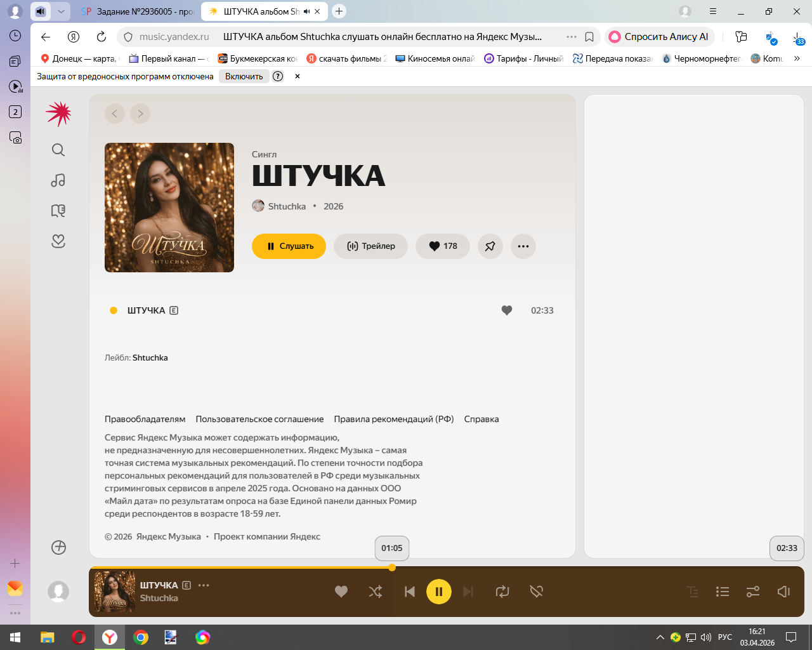Image resolution: width=812 pixels, height=650 pixels.
Task: Open music note section in sidebar
Action: pyautogui.click(x=58, y=180)
